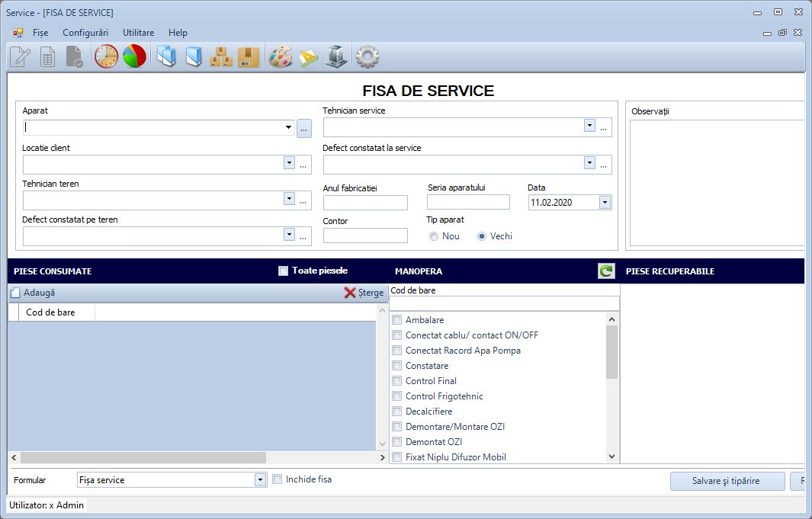Image resolution: width=812 pixels, height=519 pixels.
Task: Click the gear settings toolbar icon
Action: [x=367, y=57]
